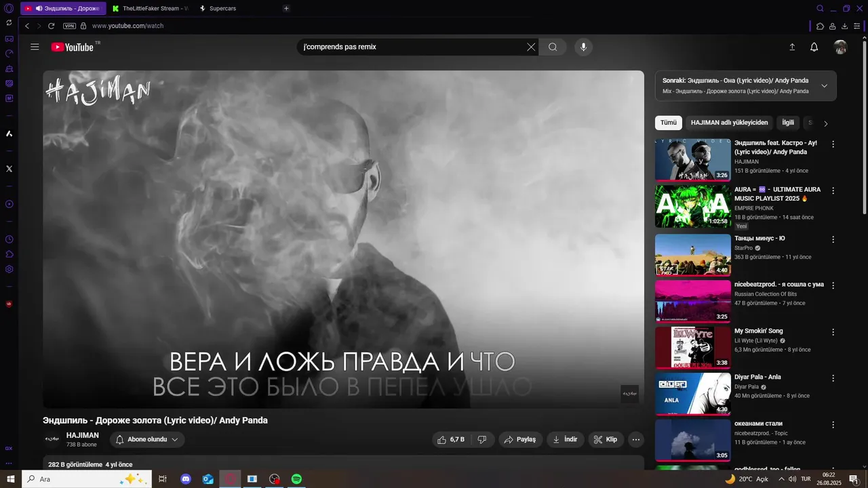
Task: Select the İlgili filter chip
Action: click(788, 123)
